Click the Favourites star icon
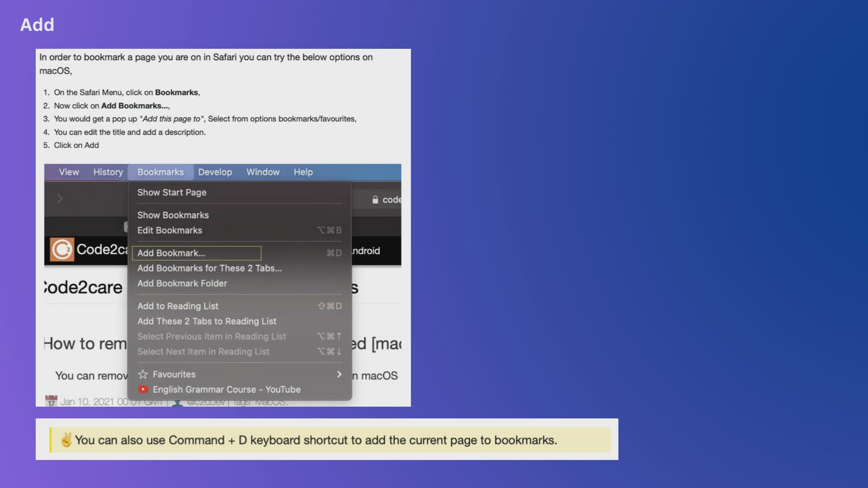This screenshot has width=868, height=488. [143, 374]
